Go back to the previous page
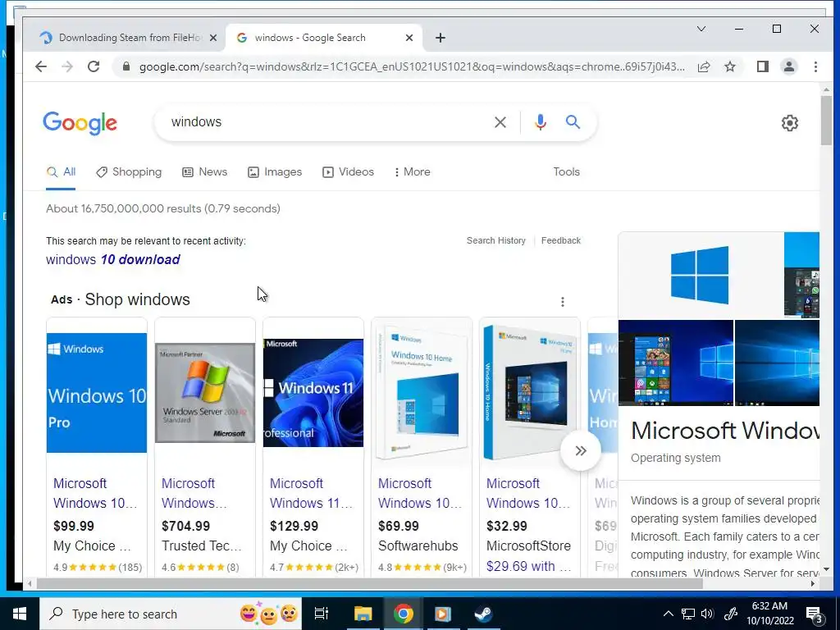 pyautogui.click(x=41, y=66)
